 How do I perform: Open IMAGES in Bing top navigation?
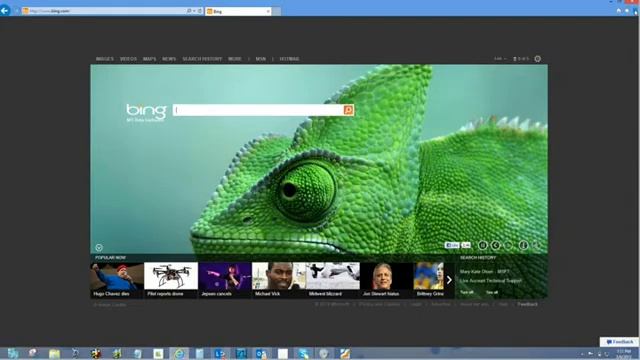(104, 59)
